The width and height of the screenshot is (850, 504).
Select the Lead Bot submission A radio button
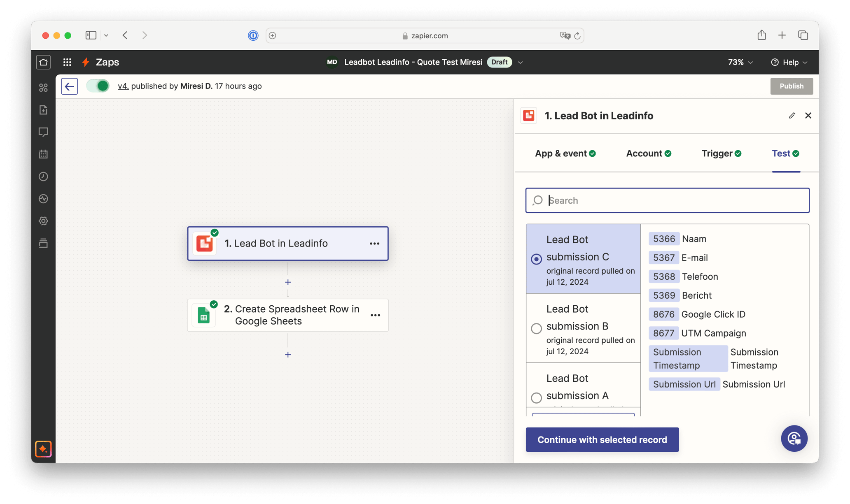click(x=536, y=397)
